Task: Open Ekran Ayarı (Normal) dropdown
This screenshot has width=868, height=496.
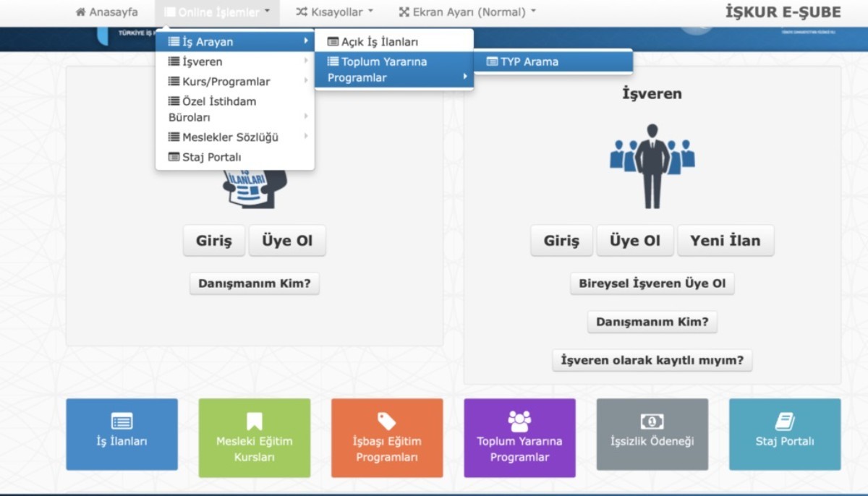Action: coord(467,12)
